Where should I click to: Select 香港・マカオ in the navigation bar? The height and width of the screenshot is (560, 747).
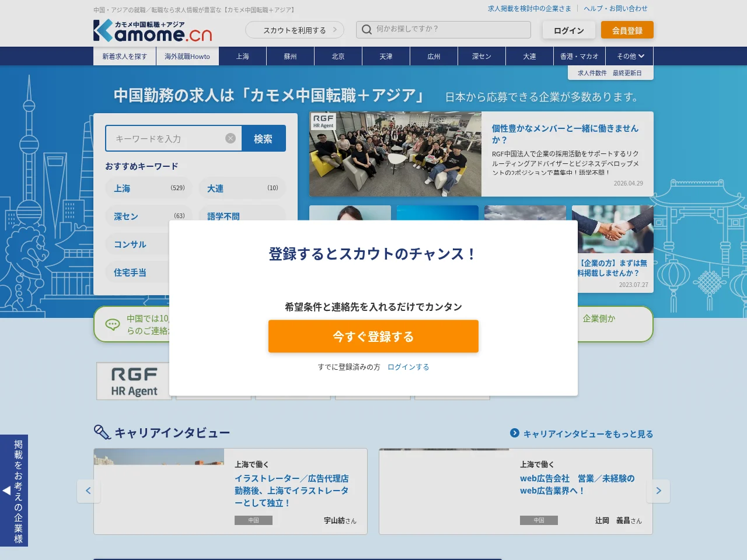(580, 56)
